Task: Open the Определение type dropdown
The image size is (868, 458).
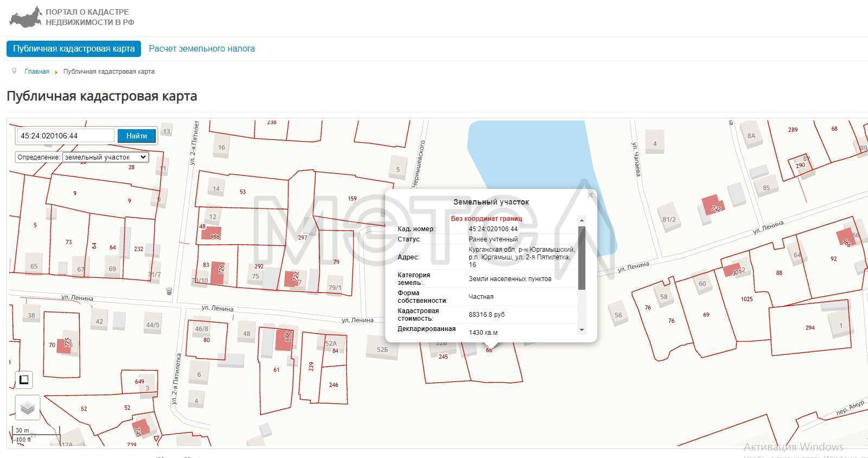Action: pyautogui.click(x=105, y=157)
